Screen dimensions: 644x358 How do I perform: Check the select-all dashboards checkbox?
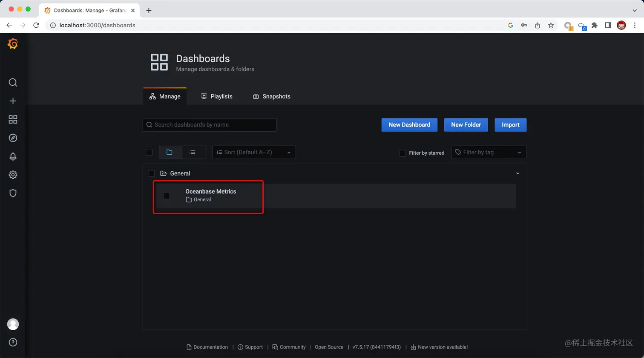click(x=149, y=152)
